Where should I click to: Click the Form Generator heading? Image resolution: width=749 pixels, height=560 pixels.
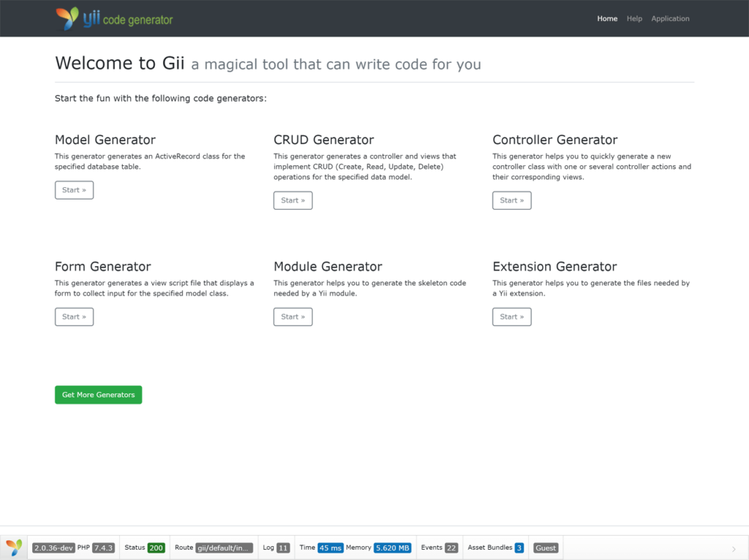[x=102, y=266]
